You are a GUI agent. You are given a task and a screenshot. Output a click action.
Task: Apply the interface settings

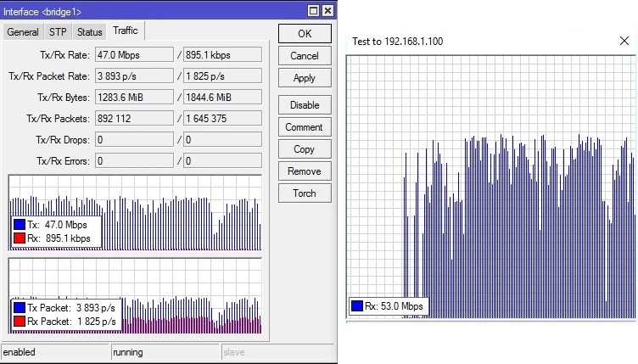click(x=304, y=78)
